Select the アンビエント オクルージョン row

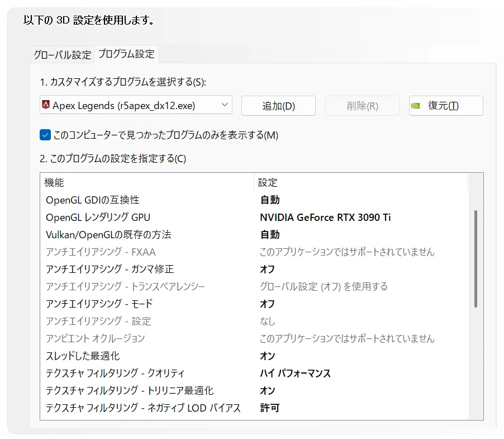click(254, 339)
